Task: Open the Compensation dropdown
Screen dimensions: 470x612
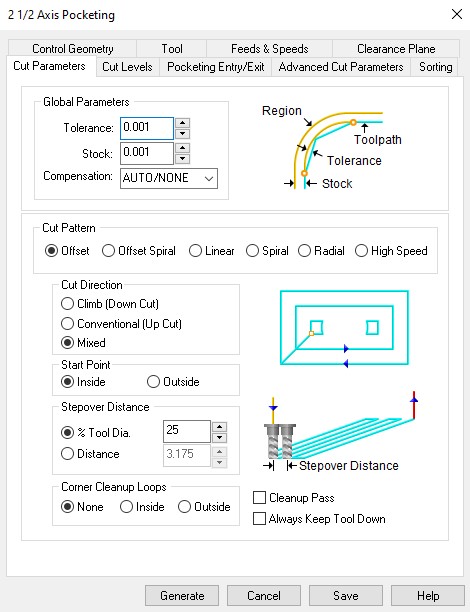Action: pyautogui.click(x=169, y=178)
